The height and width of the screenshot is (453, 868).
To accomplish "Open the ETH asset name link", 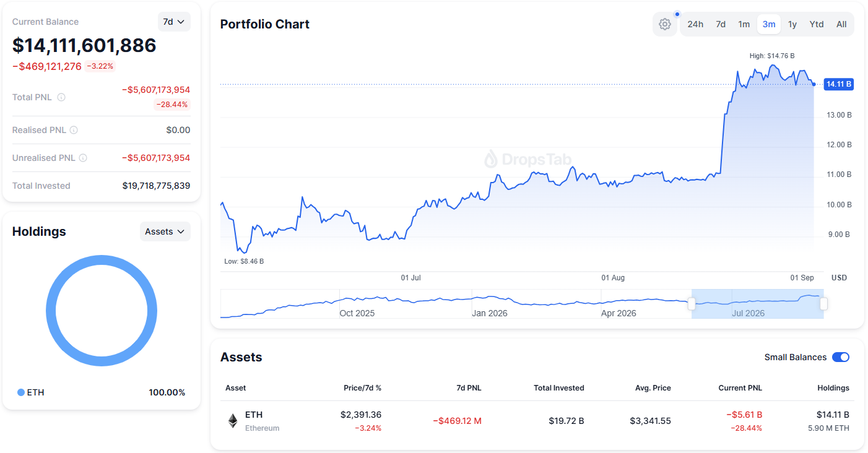I will (x=254, y=415).
